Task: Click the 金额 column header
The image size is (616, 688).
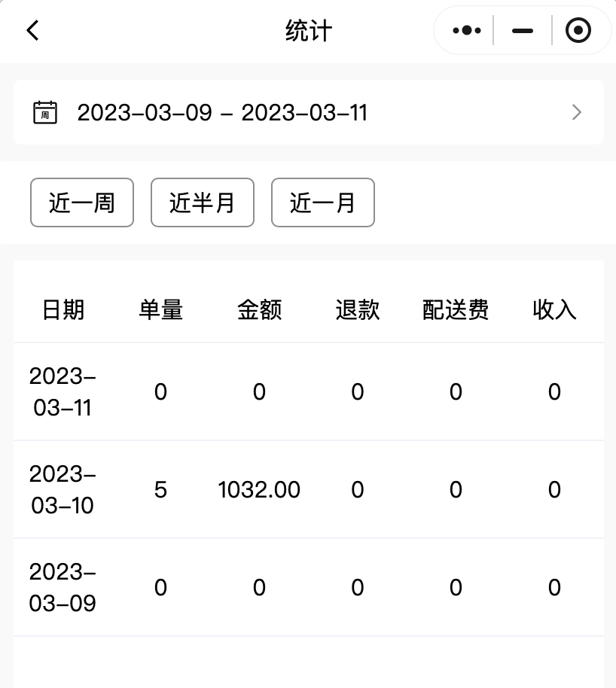Action: (259, 309)
